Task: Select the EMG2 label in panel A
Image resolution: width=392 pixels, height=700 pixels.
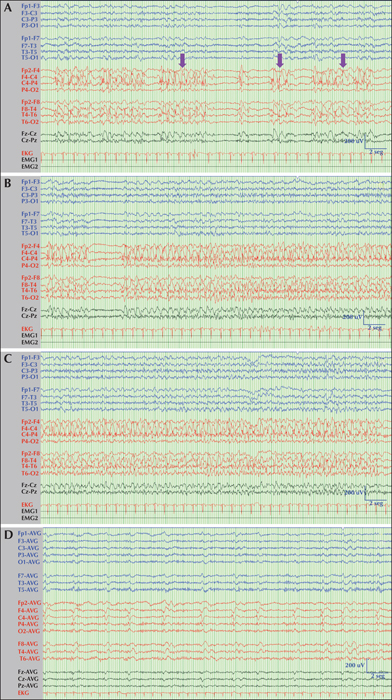Action: click(29, 166)
